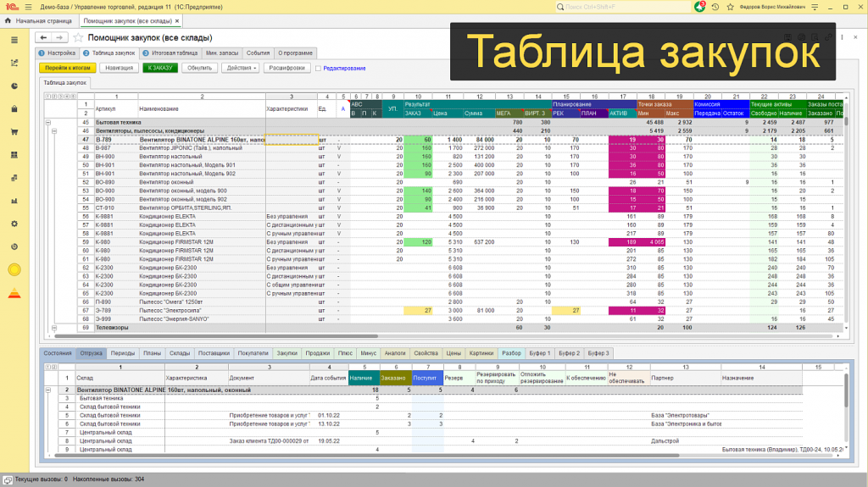Open the О программе tab
The width and height of the screenshot is (868, 487).
[296, 53]
